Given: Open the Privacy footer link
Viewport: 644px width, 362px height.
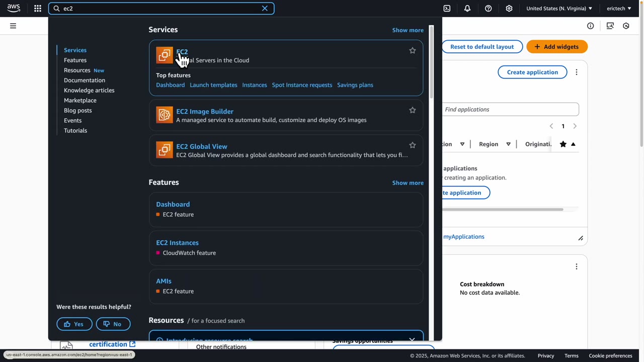Looking at the screenshot, I should (x=546, y=356).
